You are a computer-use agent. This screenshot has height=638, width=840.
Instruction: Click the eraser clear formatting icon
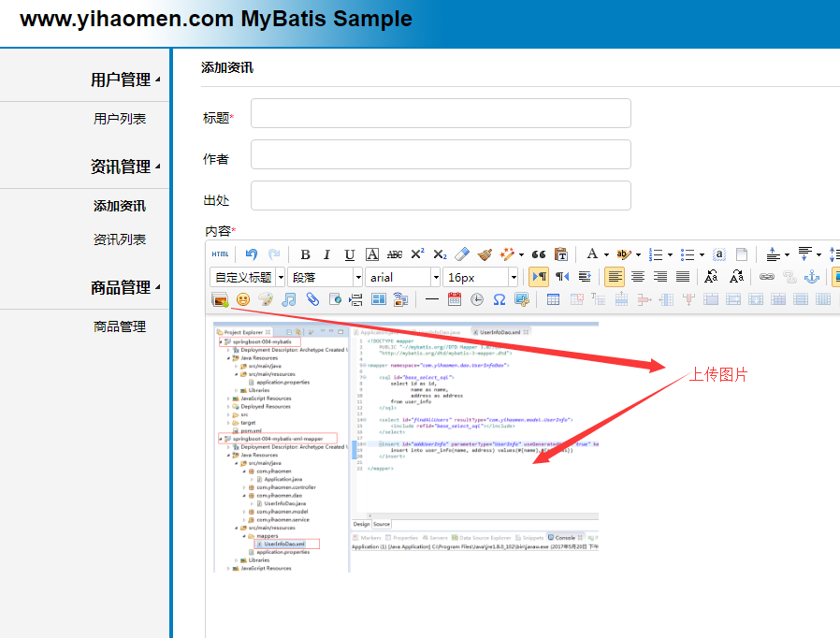pos(462,254)
